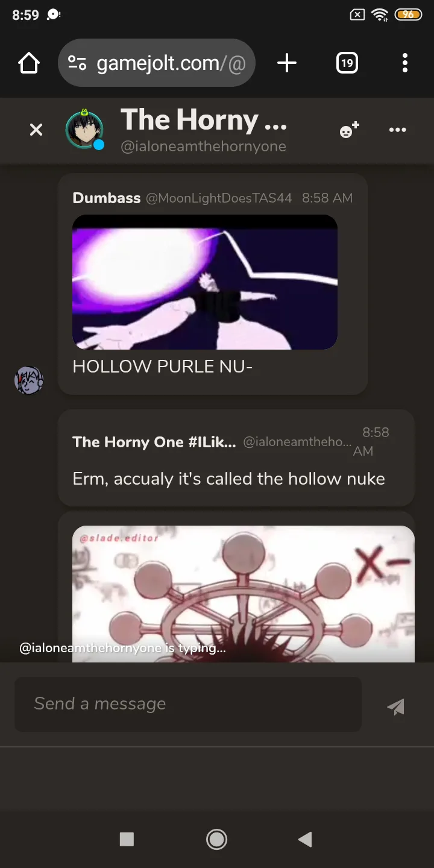Open the chat options ellipsis menu

pyautogui.click(x=398, y=130)
